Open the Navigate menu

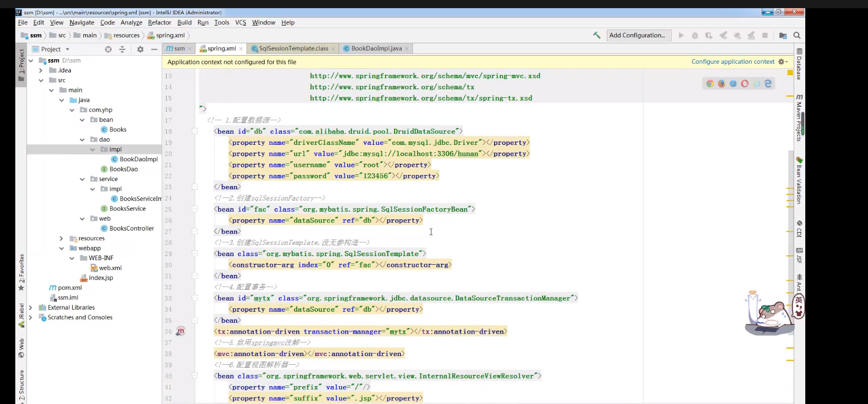82,22
